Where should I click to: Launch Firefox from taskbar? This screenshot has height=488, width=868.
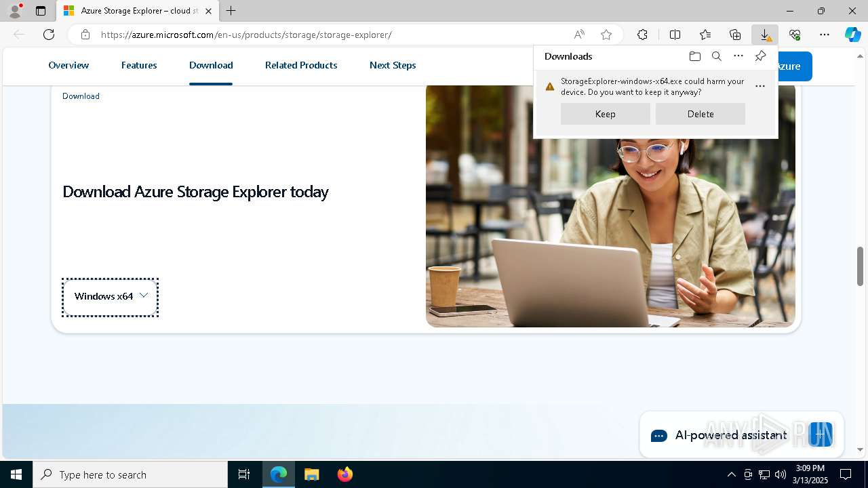click(344, 474)
